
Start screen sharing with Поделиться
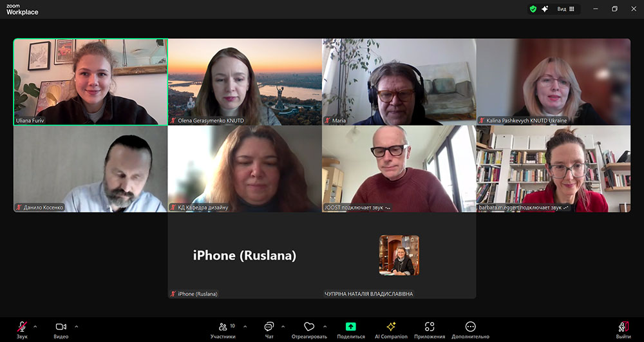[351, 330]
